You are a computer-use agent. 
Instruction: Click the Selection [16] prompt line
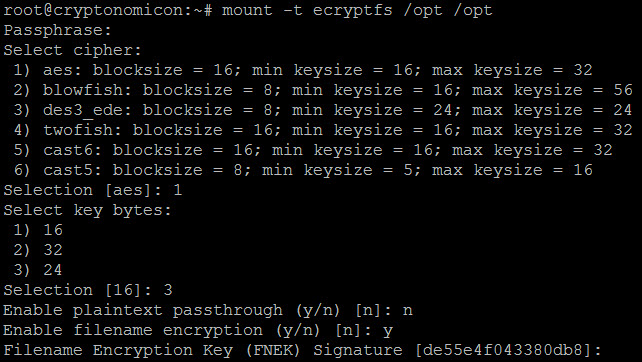[x=88, y=290]
